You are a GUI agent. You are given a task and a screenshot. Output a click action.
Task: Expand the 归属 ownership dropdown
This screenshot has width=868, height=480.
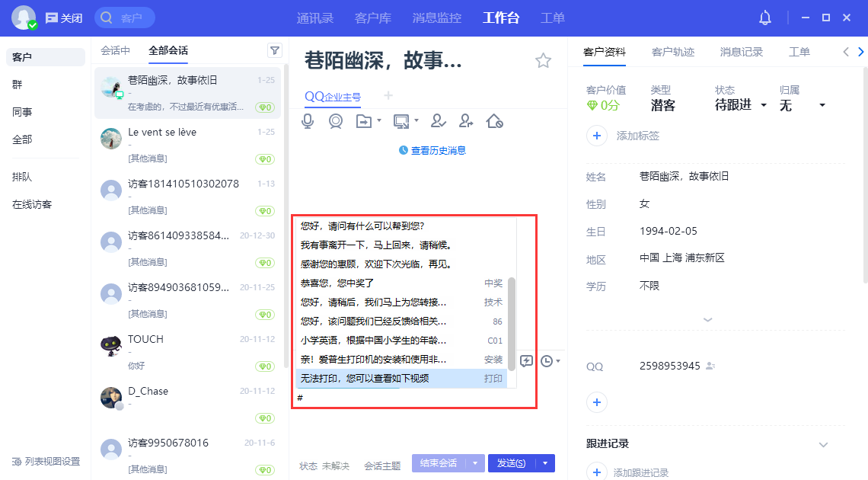point(822,105)
